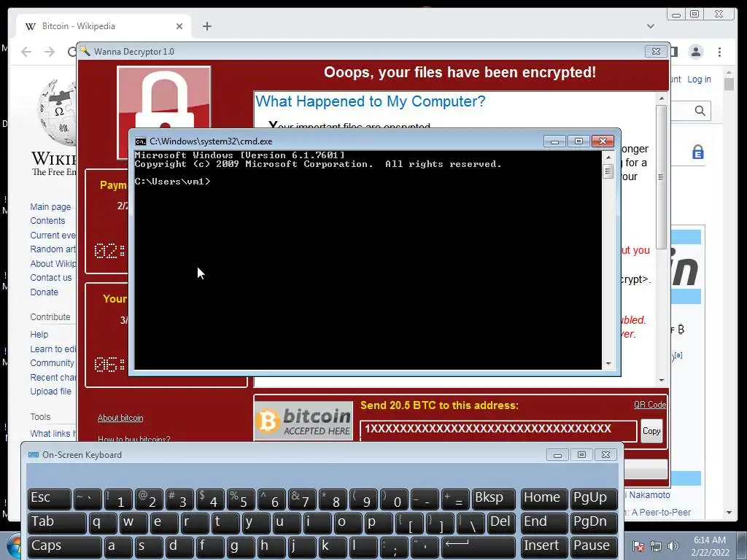Click Action Center flag tray icon

[x=638, y=546]
